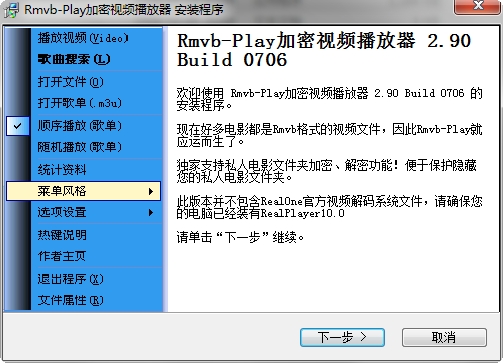
Task: Select the 统计资料 menu item
Action: [62, 169]
